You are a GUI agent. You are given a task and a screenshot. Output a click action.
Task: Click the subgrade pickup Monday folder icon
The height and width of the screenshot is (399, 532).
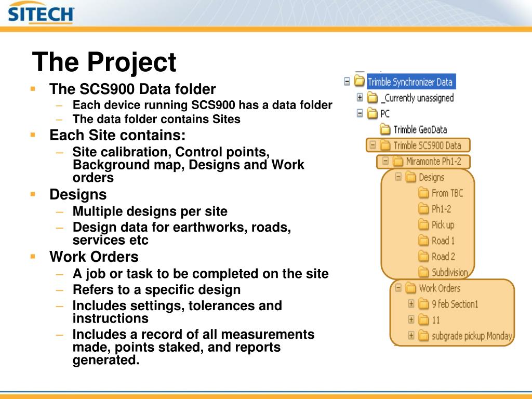tap(423, 336)
